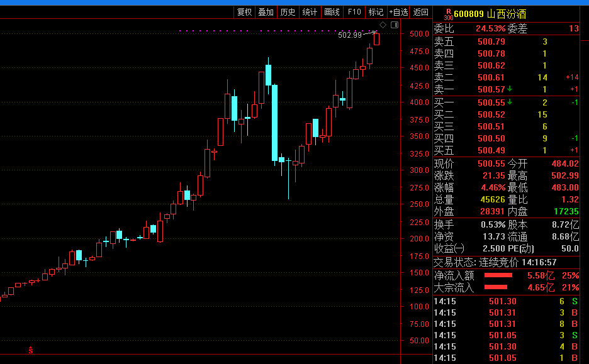Click the R300 badge beside stock code
This screenshot has width=589, height=364.
coord(449,14)
